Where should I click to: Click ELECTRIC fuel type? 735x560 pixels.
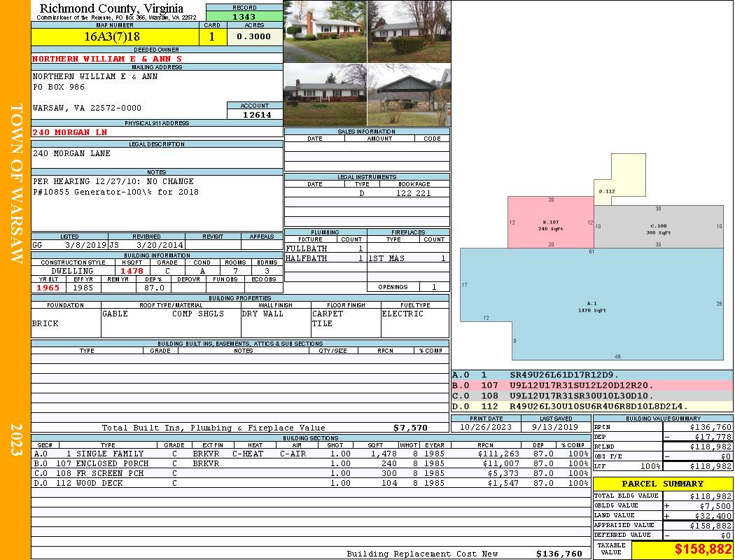[x=402, y=314]
